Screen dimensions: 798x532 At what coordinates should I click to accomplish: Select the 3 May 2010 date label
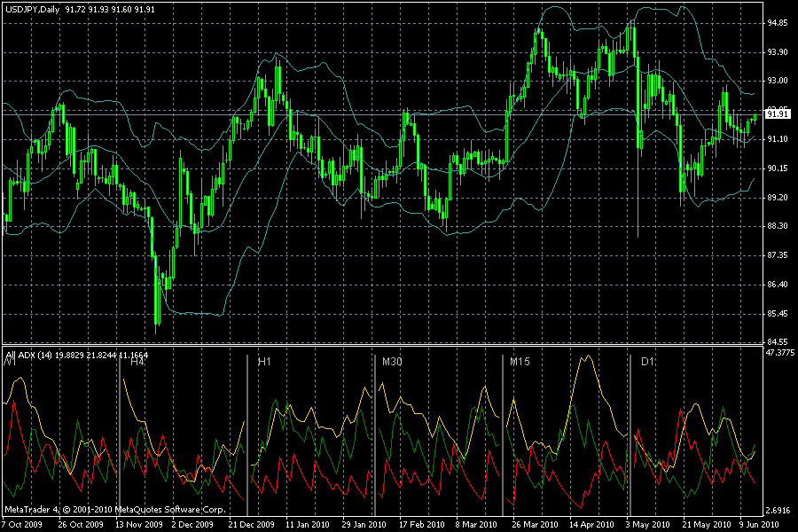point(647,524)
